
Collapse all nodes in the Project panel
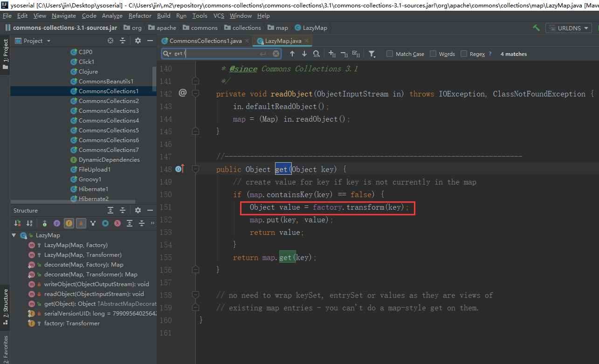tap(123, 41)
